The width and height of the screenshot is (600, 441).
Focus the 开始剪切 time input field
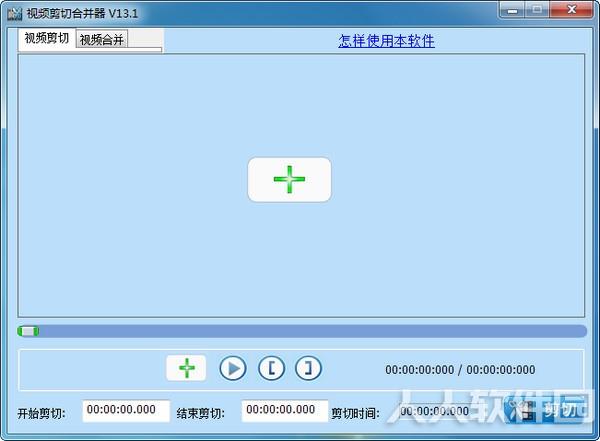click(126, 411)
